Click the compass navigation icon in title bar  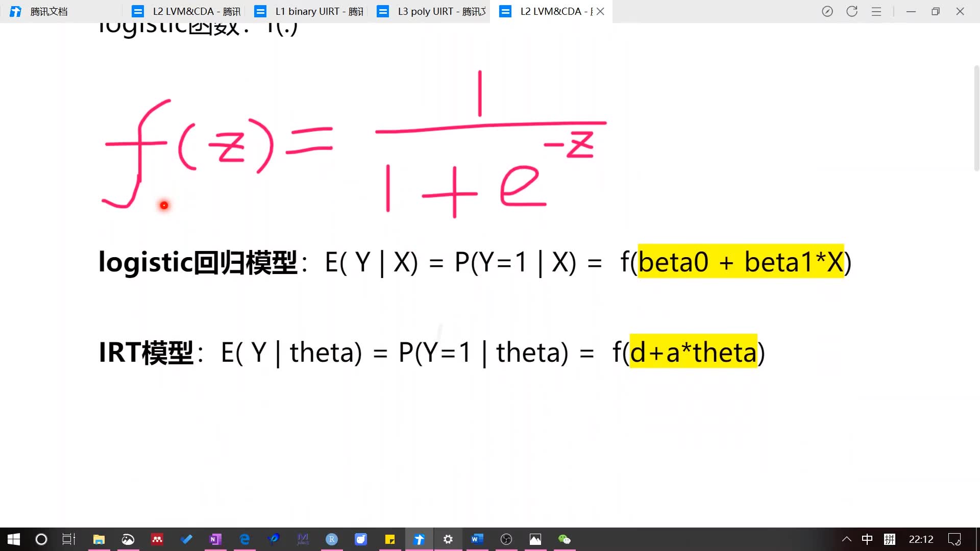(827, 11)
